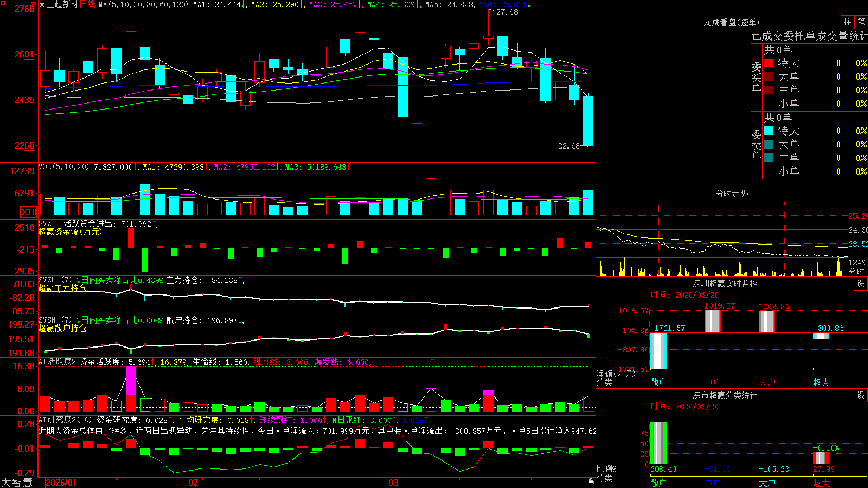Click the red question mark icon
The height and width of the screenshot is (488, 868).
tap(33, 4)
